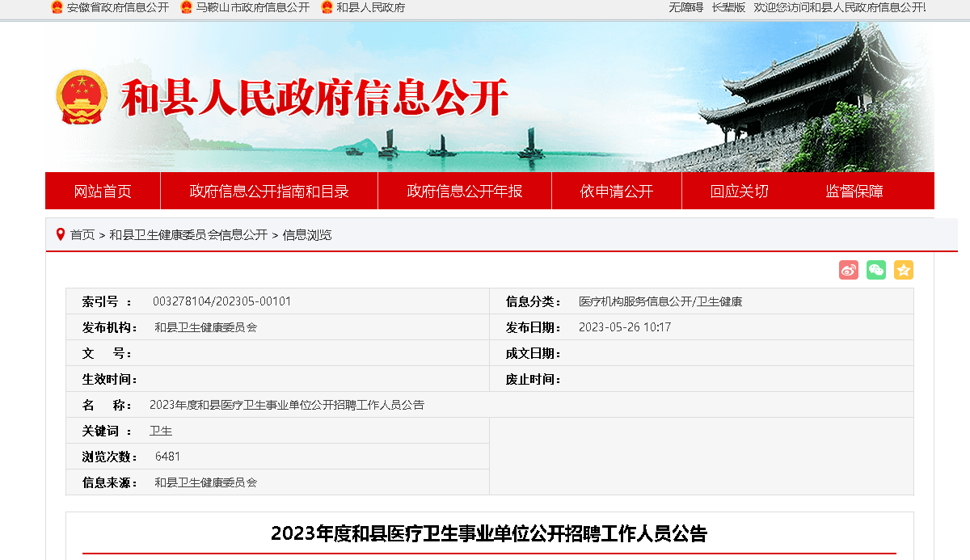Click the national emblem logo in banner
The width and height of the screenshot is (970, 560).
(x=81, y=97)
